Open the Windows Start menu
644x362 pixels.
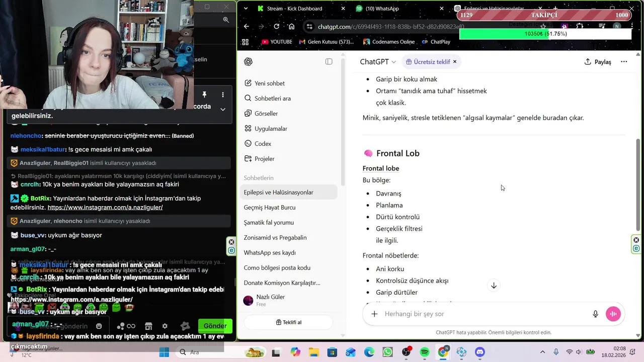pyautogui.click(x=164, y=352)
